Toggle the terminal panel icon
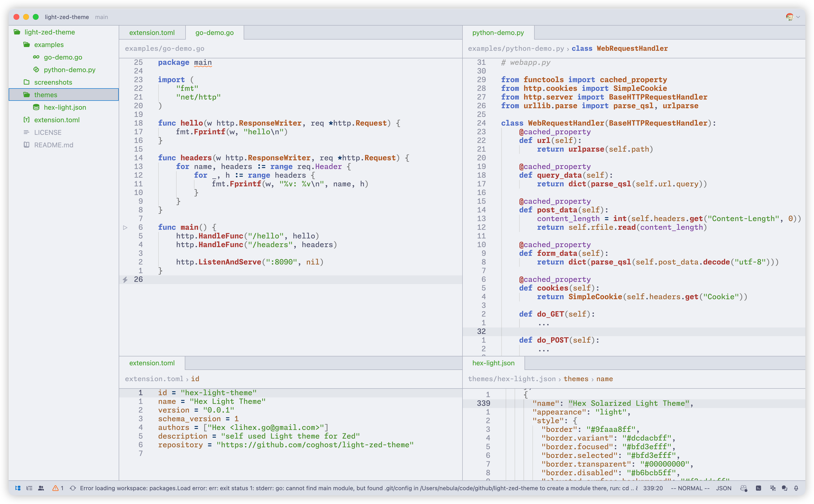Image resolution: width=814 pixels, height=504 pixels. pos(758,488)
